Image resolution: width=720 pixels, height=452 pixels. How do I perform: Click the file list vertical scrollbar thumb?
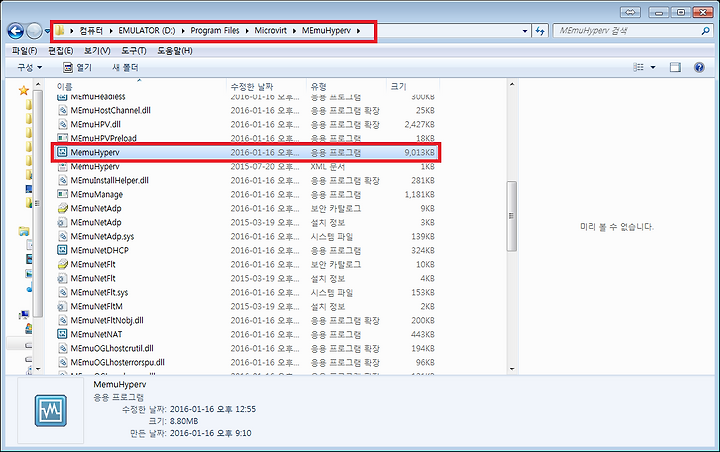tap(512, 216)
